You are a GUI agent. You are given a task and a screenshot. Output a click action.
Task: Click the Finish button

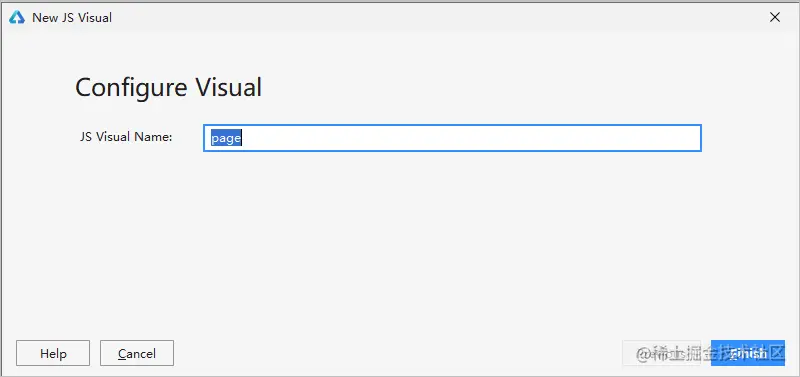click(747, 353)
